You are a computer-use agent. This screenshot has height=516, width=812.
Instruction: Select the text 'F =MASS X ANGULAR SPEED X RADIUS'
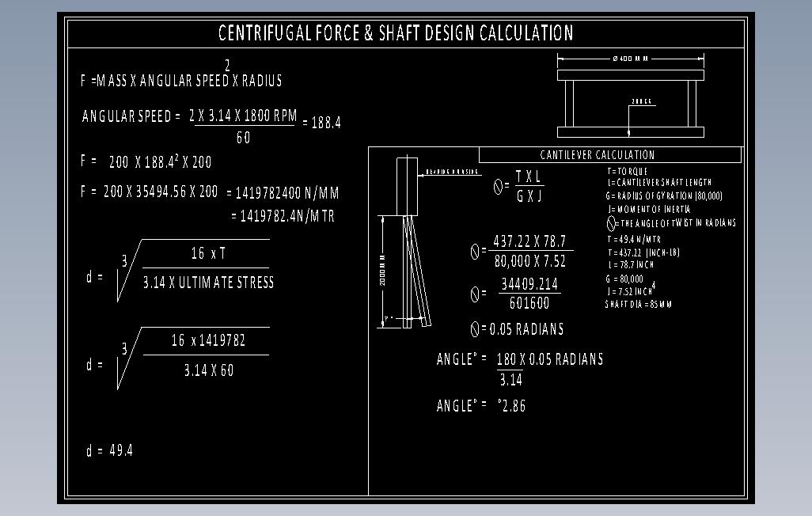point(181,80)
